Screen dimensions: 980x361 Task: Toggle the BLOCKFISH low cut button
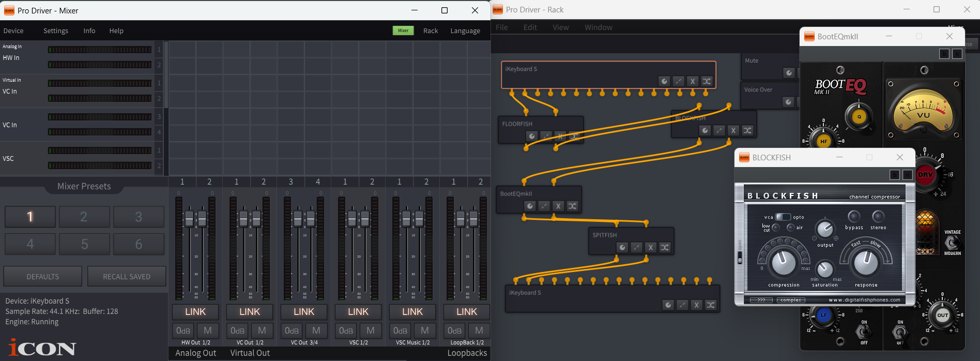pyautogui.click(x=776, y=227)
